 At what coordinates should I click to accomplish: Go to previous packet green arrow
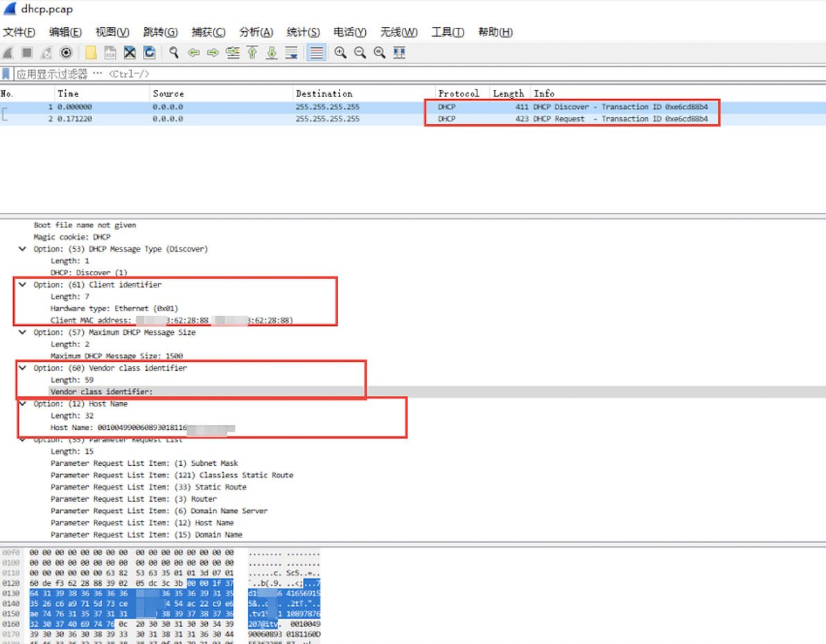click(x=194, y=53)
